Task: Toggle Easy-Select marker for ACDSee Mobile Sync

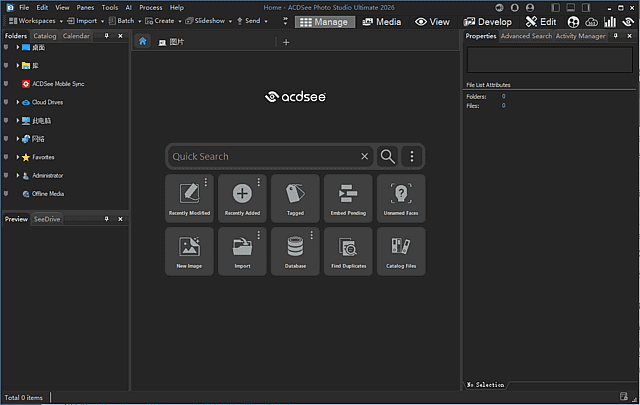Action: (x=6, y=84)
